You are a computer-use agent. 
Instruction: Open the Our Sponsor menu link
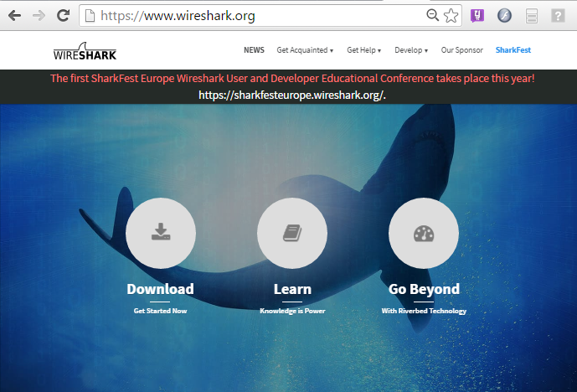461,50
